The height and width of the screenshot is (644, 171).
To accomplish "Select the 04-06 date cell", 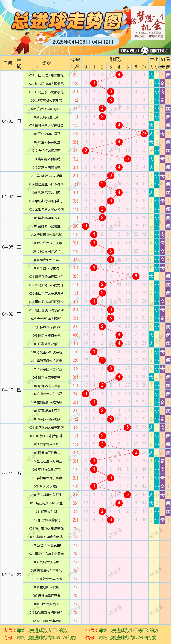I will 8,121.
